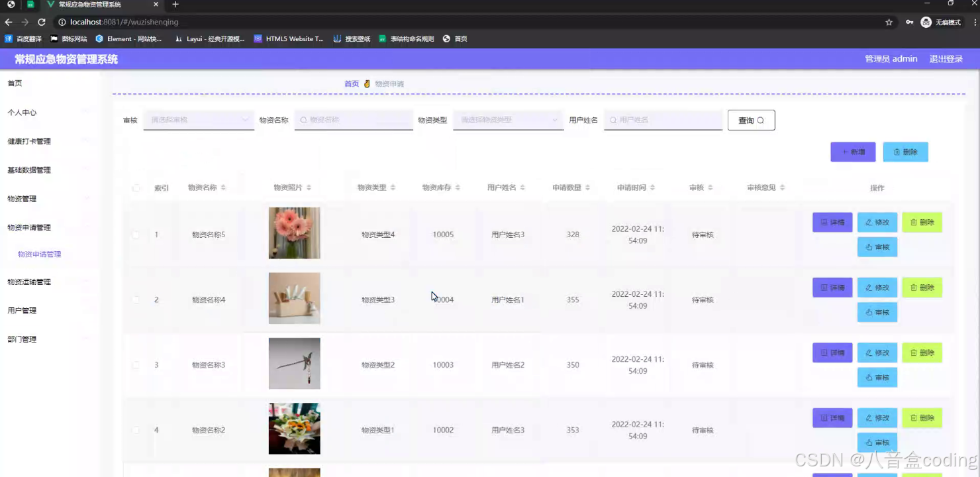Check the row for 物资名称5
The image size is (980, 477).
click(136, 235)
